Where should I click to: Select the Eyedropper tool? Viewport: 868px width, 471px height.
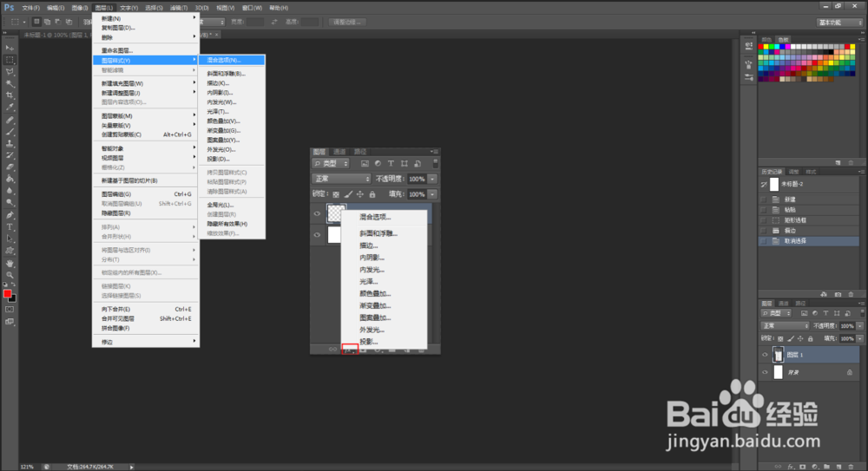tap(10, 108)
